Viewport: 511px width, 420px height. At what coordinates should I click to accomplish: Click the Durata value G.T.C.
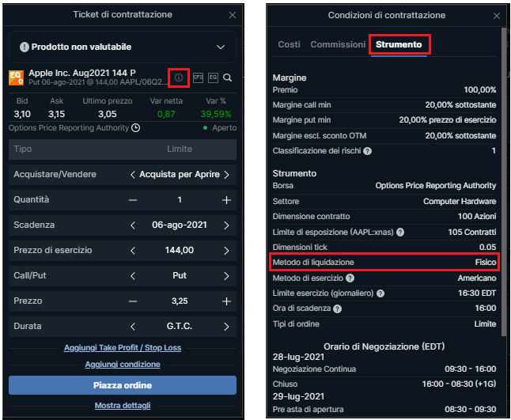(x=180, y=326)
